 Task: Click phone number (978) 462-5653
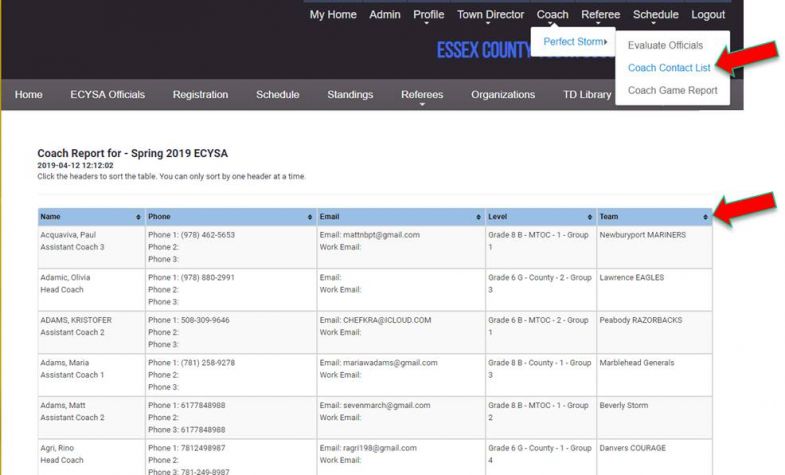pos(208,235)
